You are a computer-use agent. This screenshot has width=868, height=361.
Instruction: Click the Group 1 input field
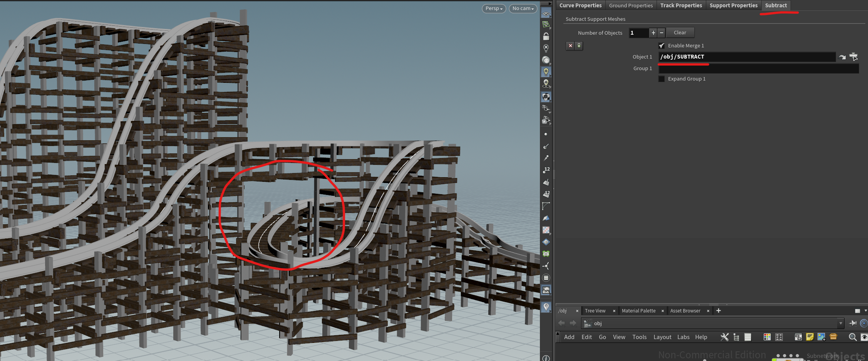coord(758,69)
